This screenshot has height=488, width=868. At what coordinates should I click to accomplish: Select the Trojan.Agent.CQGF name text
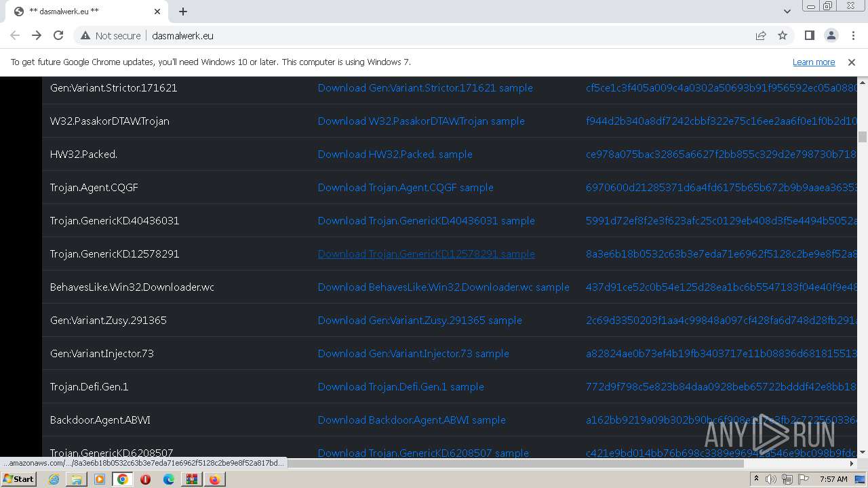(94, 188)
